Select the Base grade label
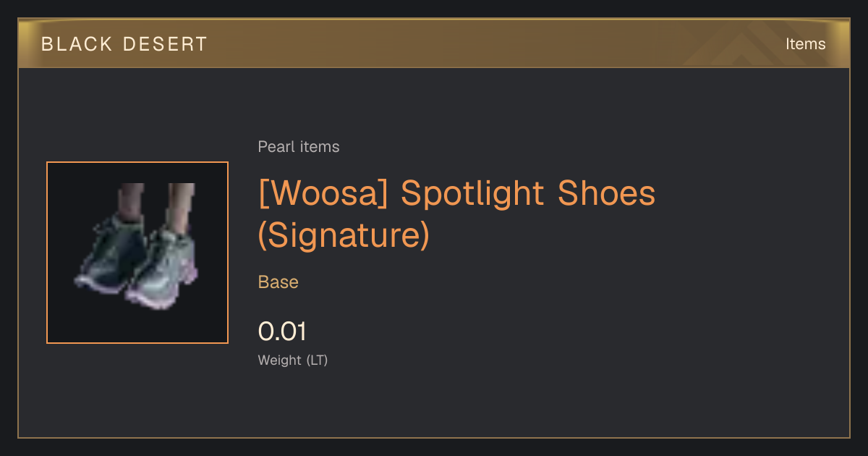 pos(278,282)
